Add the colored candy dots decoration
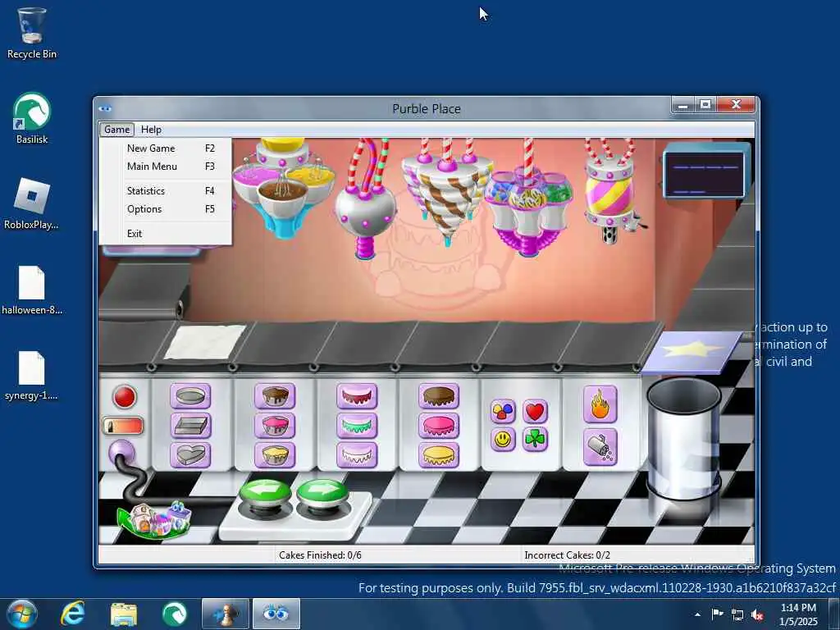The width and height of the screenshot is (840, 630). tap(503, 412)
